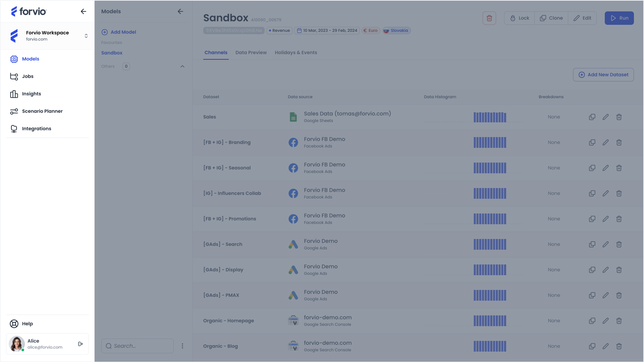Click the Euro currency tag
This screenshot has width=644, height=362.
(371, 31)
